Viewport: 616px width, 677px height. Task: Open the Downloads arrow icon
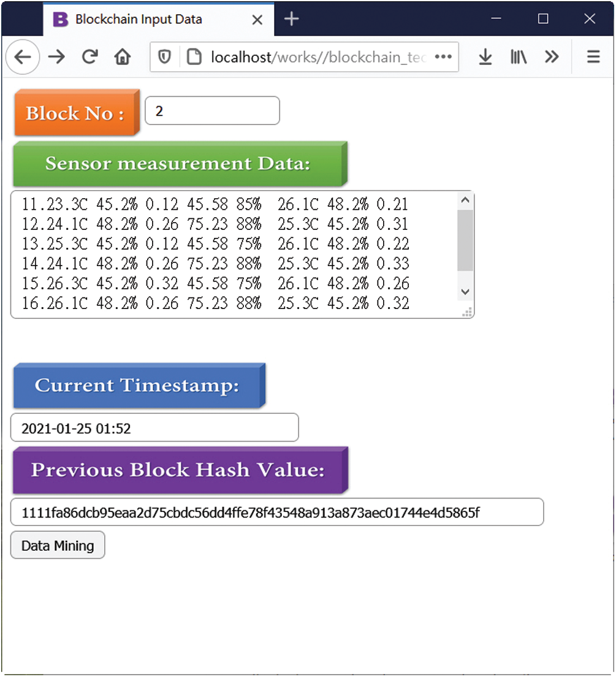pos(485,57)
